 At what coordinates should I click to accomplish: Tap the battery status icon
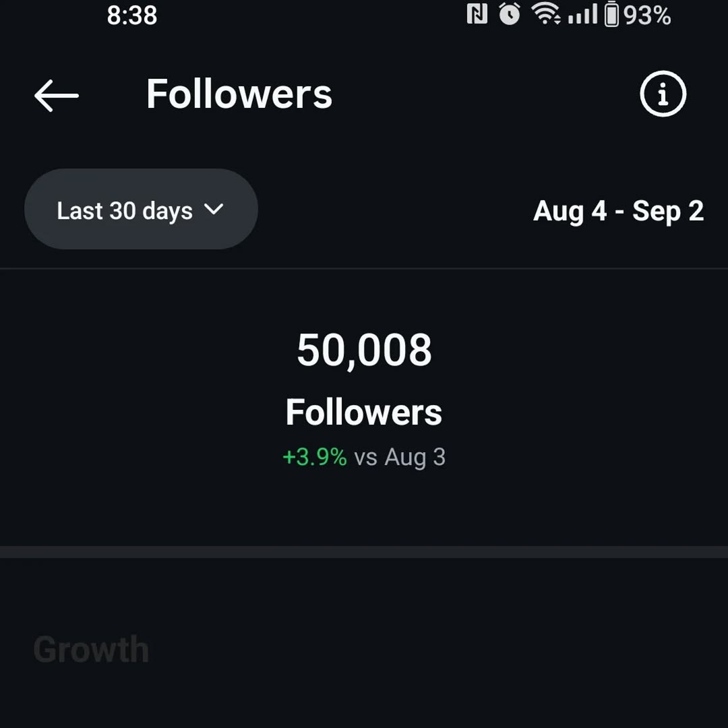(x=611, y=14)
